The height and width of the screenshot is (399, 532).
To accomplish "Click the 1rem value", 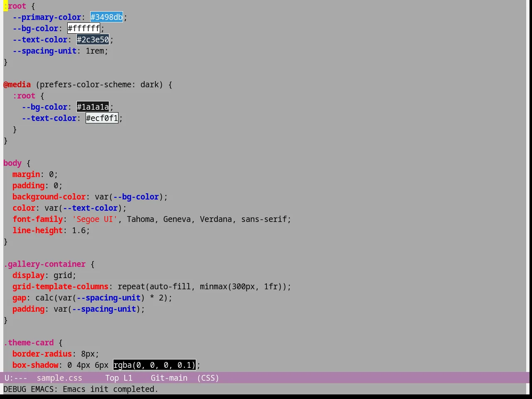I will [x=95, y=51].
